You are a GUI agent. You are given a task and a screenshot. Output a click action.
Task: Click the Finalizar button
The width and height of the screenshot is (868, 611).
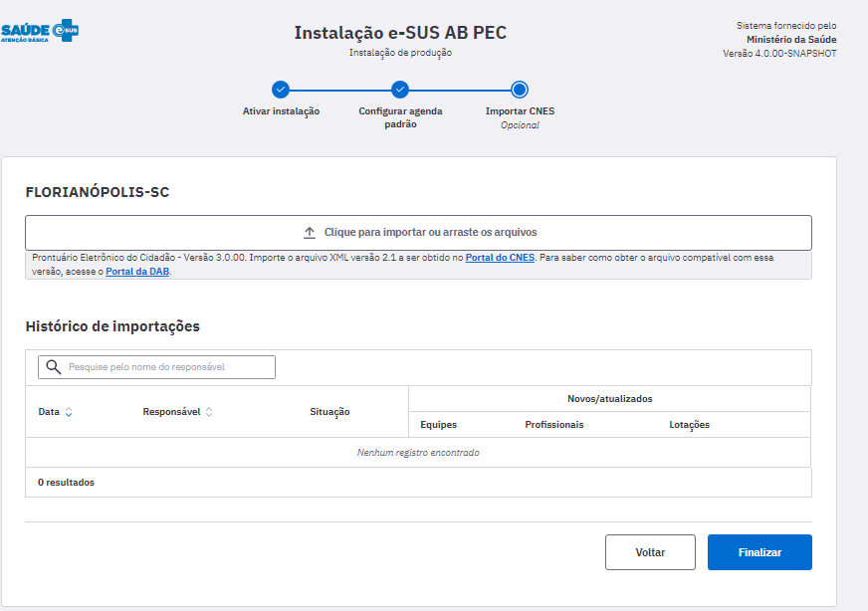759,551
